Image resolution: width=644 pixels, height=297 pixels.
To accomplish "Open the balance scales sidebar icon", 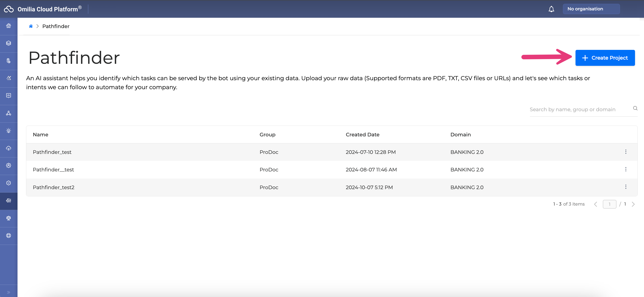I will 9,218.
